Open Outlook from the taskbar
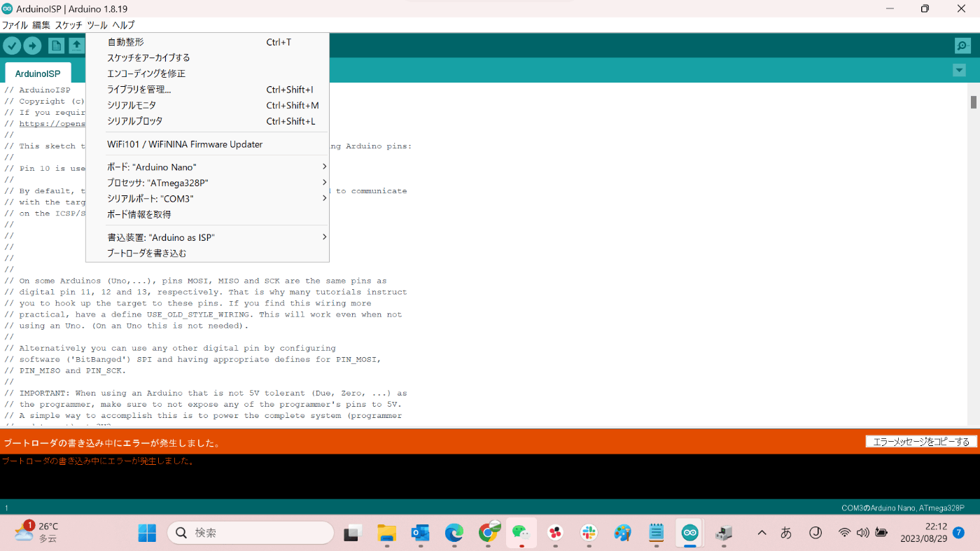 click(x=420, y=533)
